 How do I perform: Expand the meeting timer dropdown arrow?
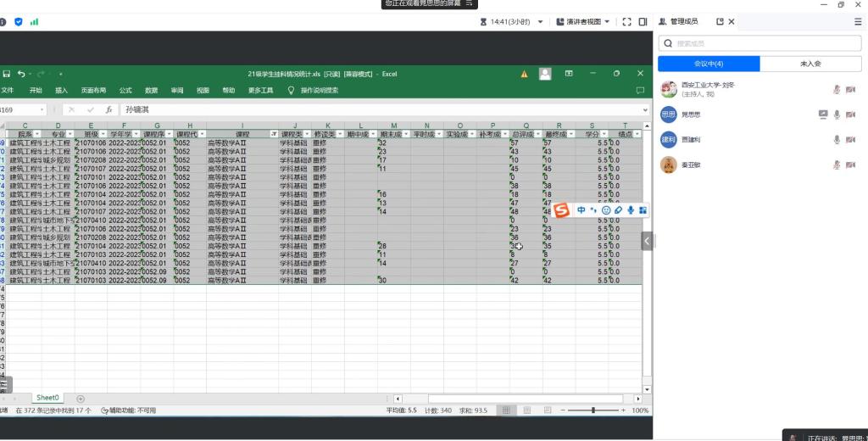coord(540,21)
